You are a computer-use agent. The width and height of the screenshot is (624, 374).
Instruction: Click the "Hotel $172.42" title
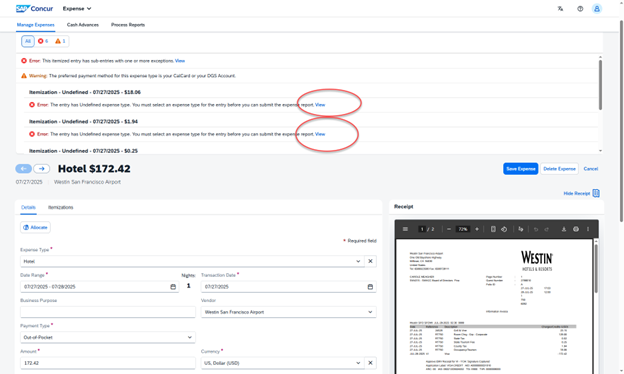[x=94, y=169]
